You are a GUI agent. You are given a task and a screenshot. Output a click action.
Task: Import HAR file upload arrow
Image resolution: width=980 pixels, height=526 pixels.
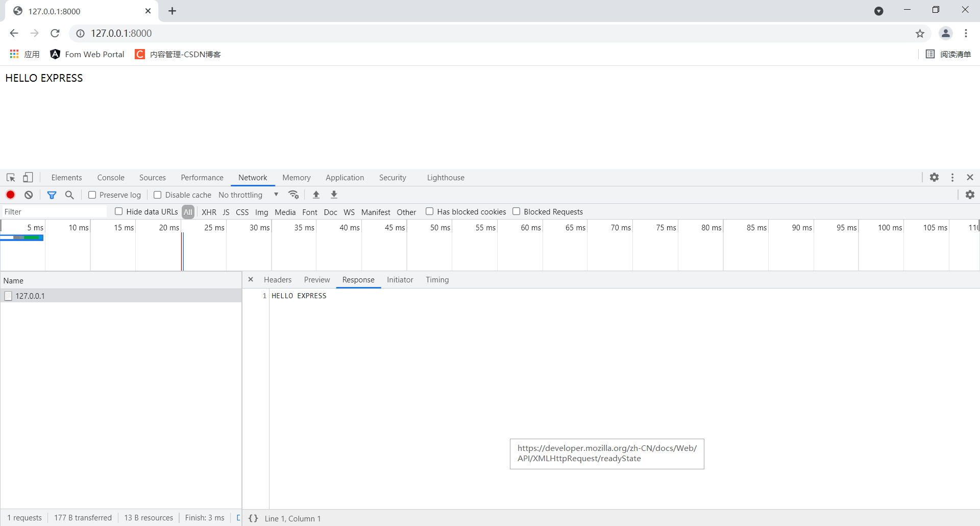[x=316, y=195]
